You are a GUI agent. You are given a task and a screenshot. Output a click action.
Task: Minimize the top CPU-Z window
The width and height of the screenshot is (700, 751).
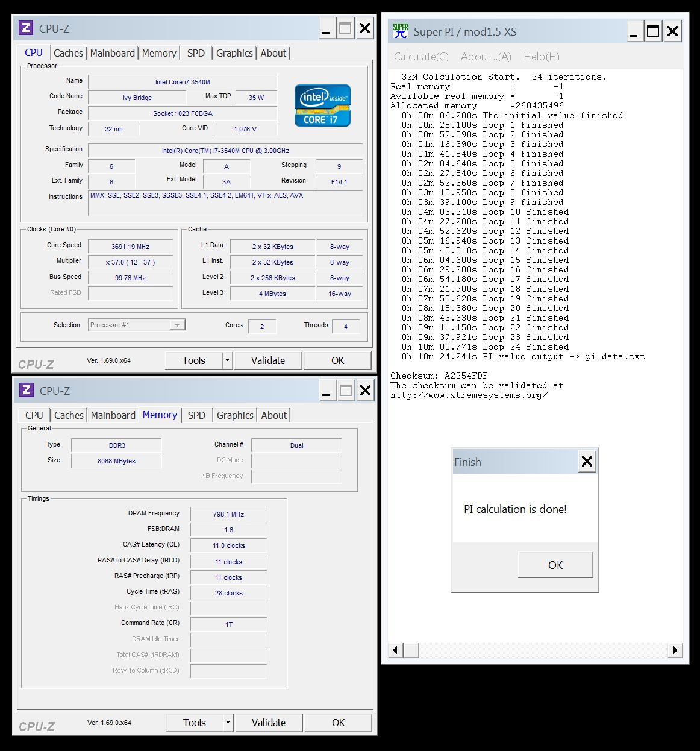pos(326,28)
